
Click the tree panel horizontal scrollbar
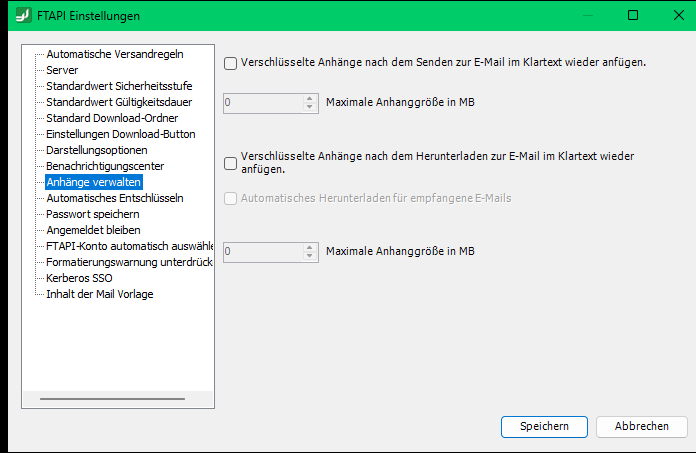click(x=112, y=399)
